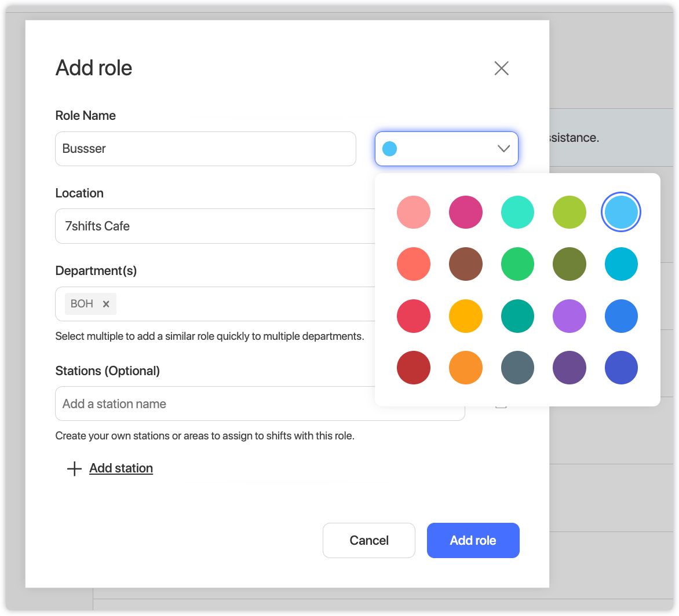The height and width of the screenshot is (616, 679).
Task: Pick the selected sky blue swatch
Action: 621,212
